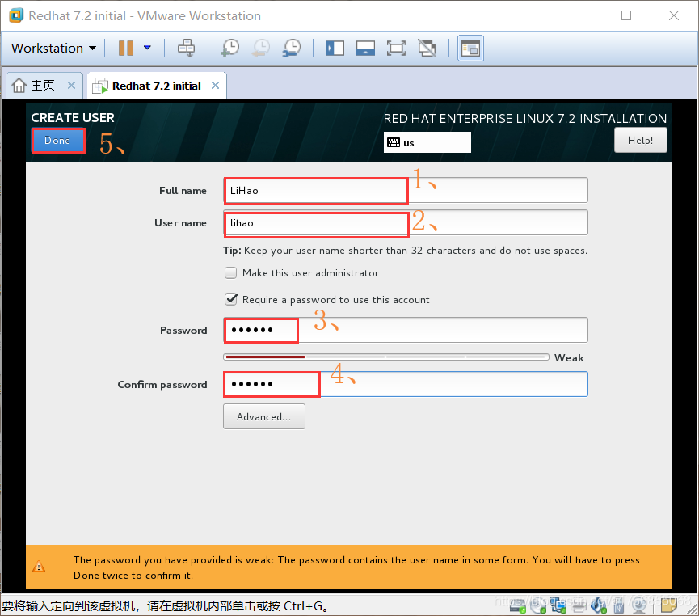
Task: Click the network adapter status icon
Action: click(558, 605)
